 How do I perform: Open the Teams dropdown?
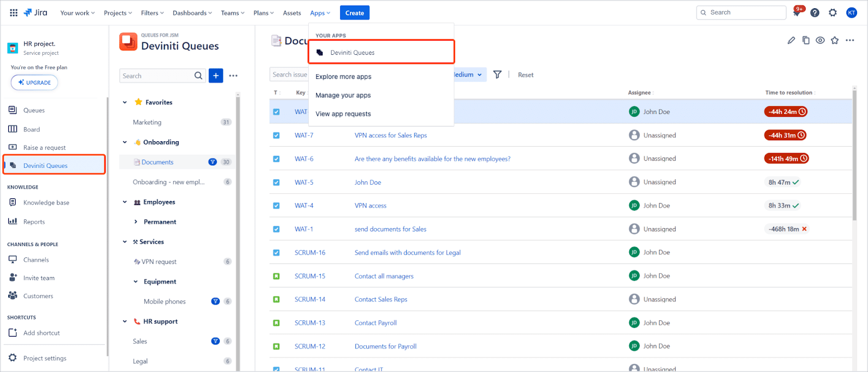[233, 13]
